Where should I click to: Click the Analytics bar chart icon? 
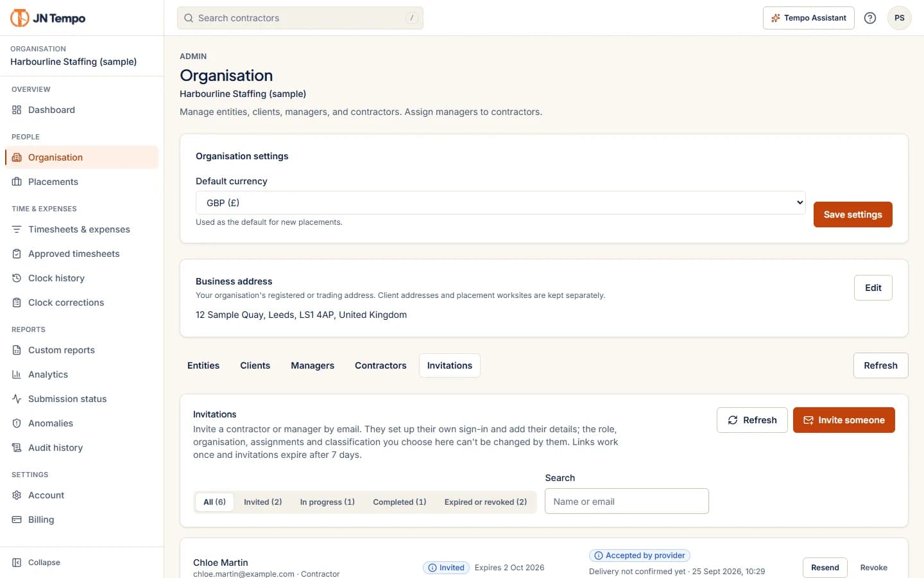(17, 374)
